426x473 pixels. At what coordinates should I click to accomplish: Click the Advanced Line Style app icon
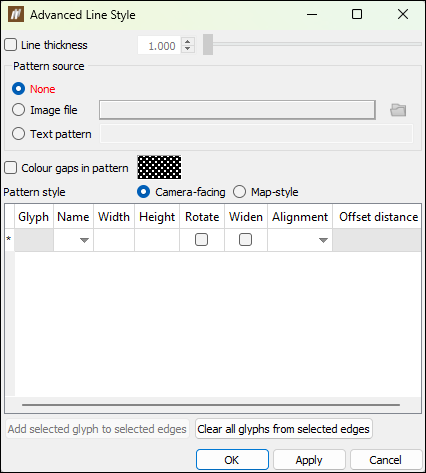[x=16, y=14]
